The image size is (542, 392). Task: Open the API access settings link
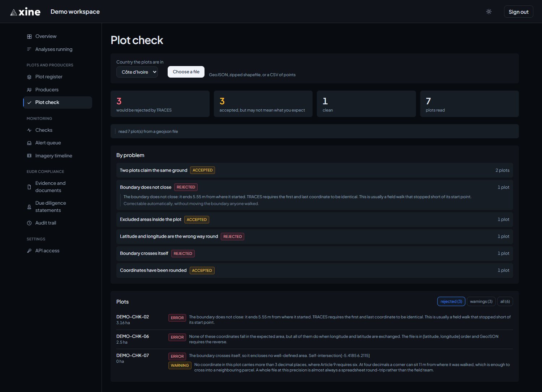pos(57,251)
